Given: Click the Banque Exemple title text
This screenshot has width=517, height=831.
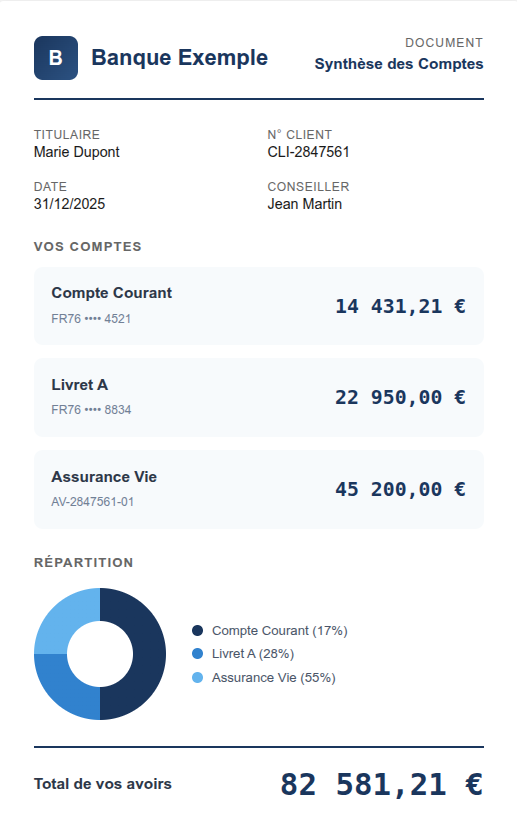Looking at the screenshot, I should click(x=180, y=57).
